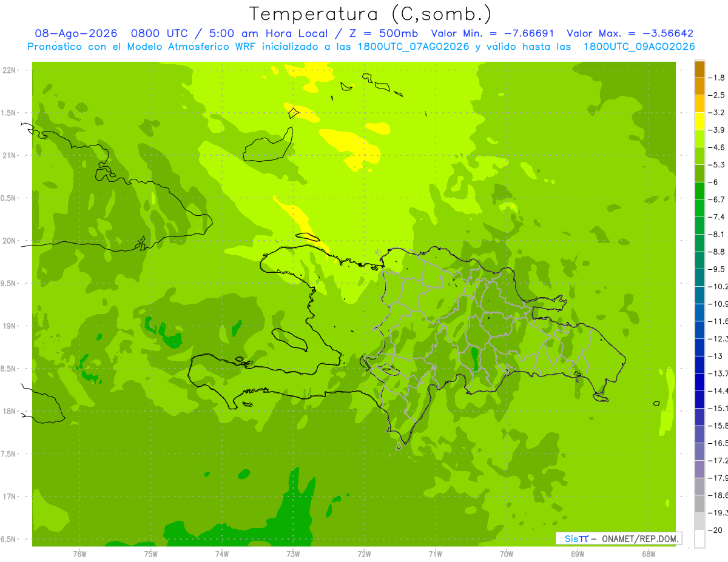The width and height of the screenshot is (728, 562).
Task: Click the '17N' latitude label
Action: tap(8, 497)
